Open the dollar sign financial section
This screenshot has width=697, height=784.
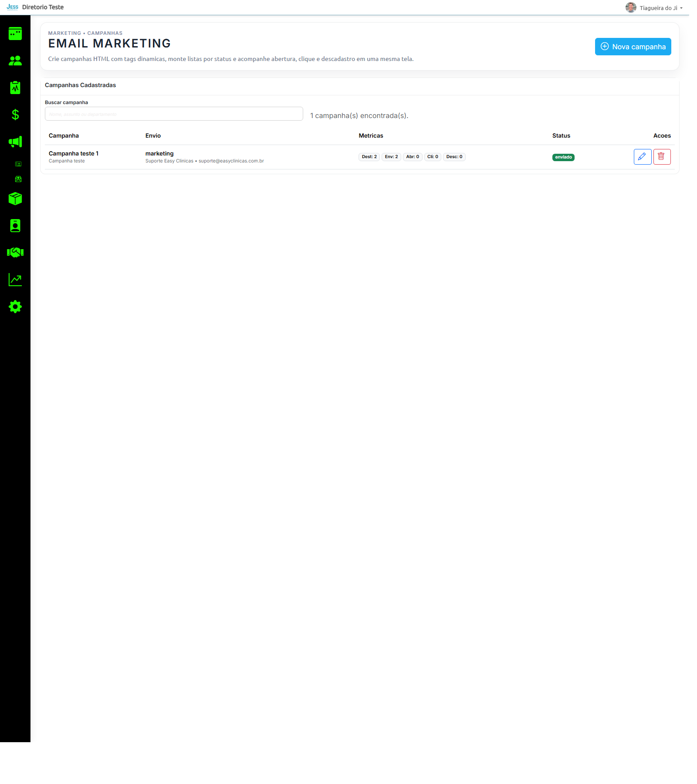[x=15, y=115]
